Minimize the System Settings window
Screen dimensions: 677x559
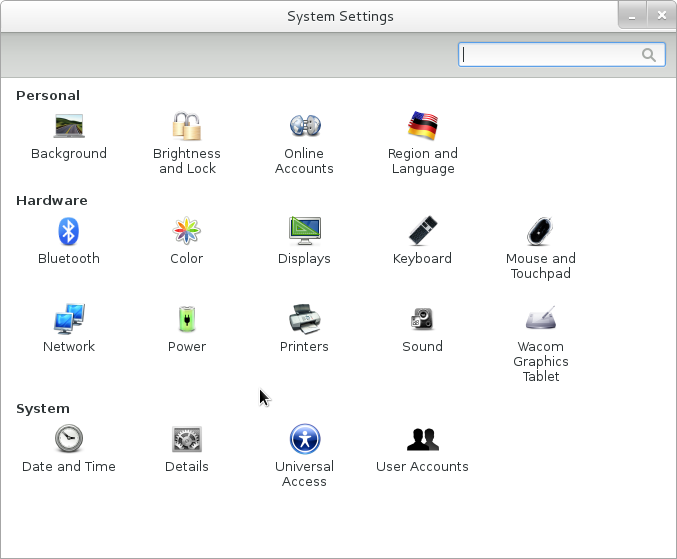pos(632,16)
